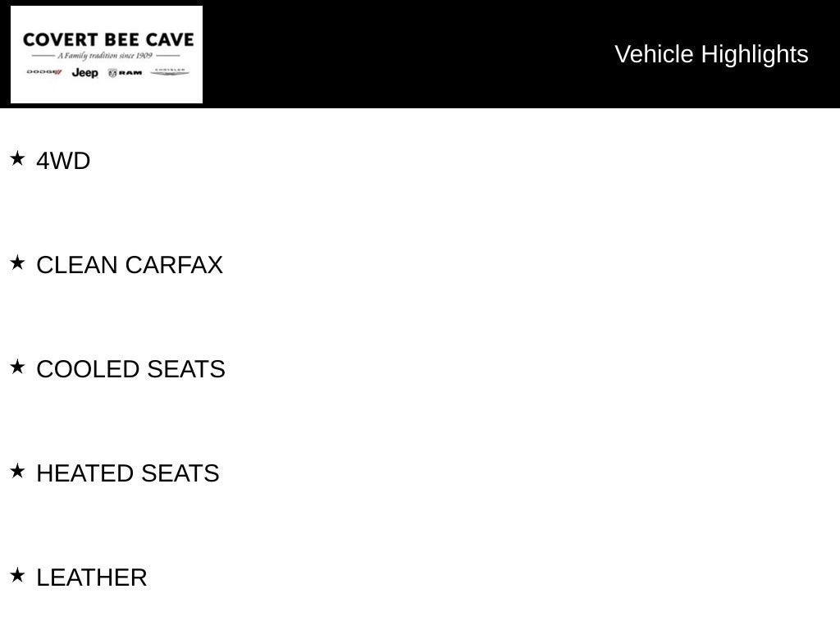Click the Chrysler wing logo
840x630 pixels.
[x=170, y=71]
